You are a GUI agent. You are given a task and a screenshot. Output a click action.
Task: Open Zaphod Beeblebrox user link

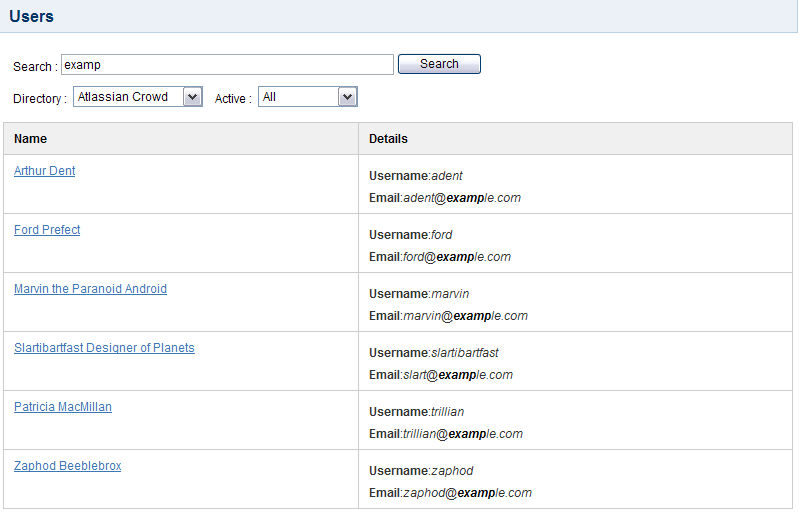pos(68,466)
